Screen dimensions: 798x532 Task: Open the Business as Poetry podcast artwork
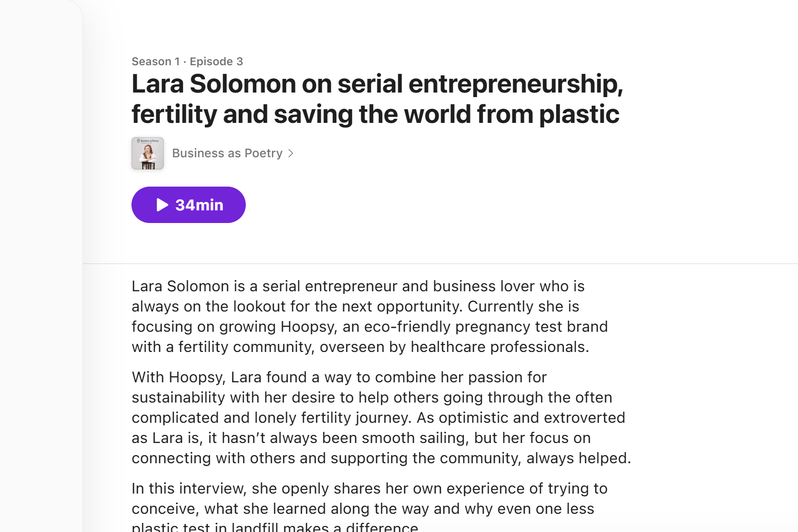pyautogui.click(x=148, y=153)
